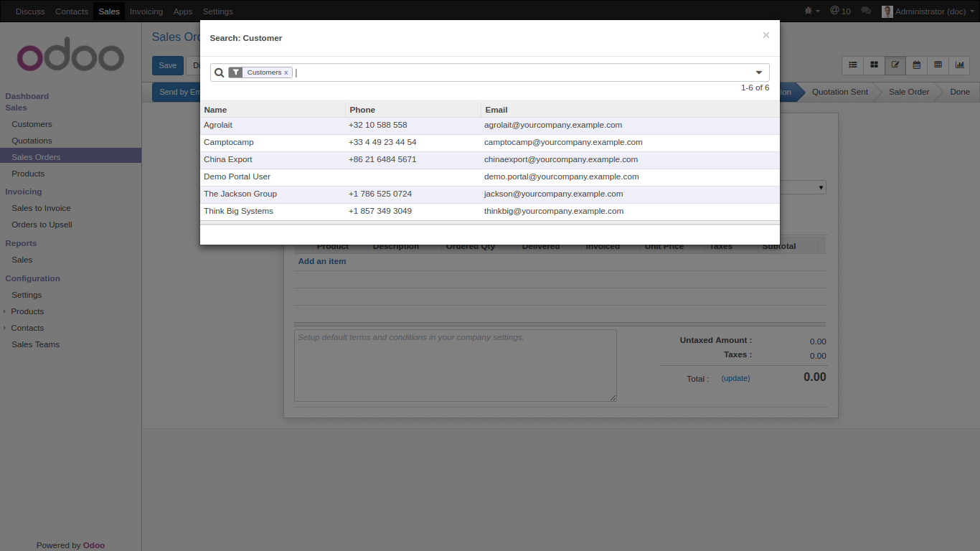Screen dimensions: 980x551
Task: Open Sales Orders in the sidebar
Action: tap(70, 157)
